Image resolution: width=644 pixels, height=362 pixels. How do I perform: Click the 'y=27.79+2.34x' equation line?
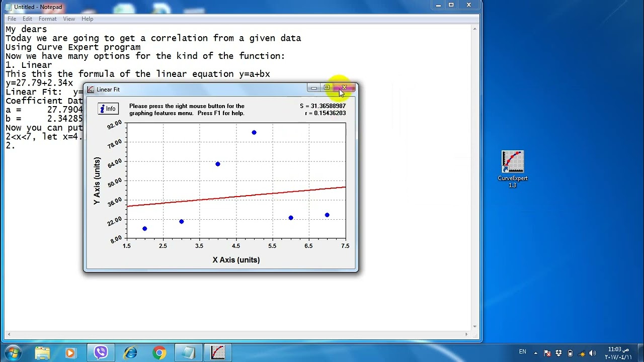click(39, 83)
